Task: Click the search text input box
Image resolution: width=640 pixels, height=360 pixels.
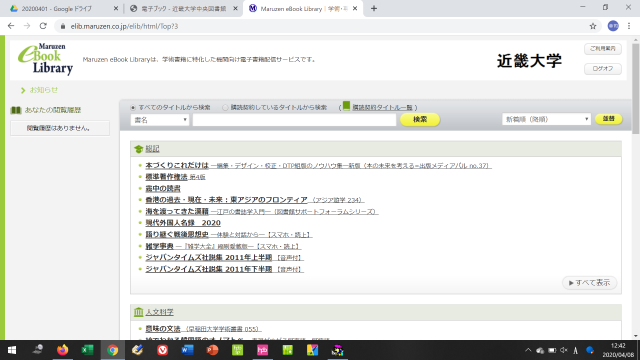Action: tap(294, 120)
